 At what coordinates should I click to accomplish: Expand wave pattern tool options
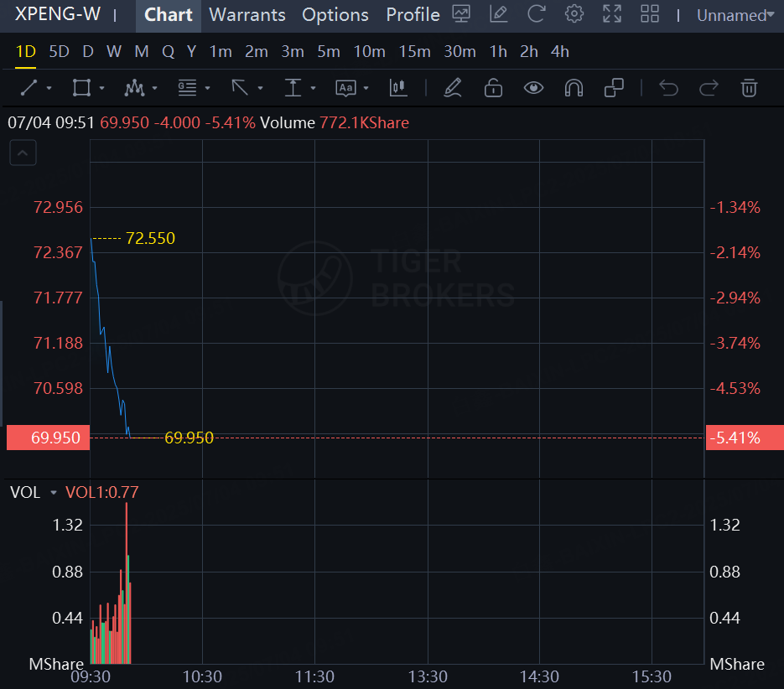coord(155,89)
